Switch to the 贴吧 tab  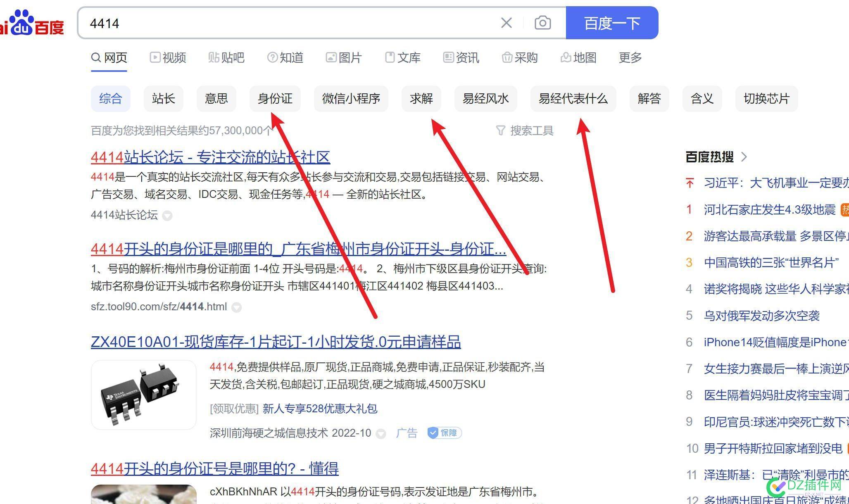pos(226,57)
